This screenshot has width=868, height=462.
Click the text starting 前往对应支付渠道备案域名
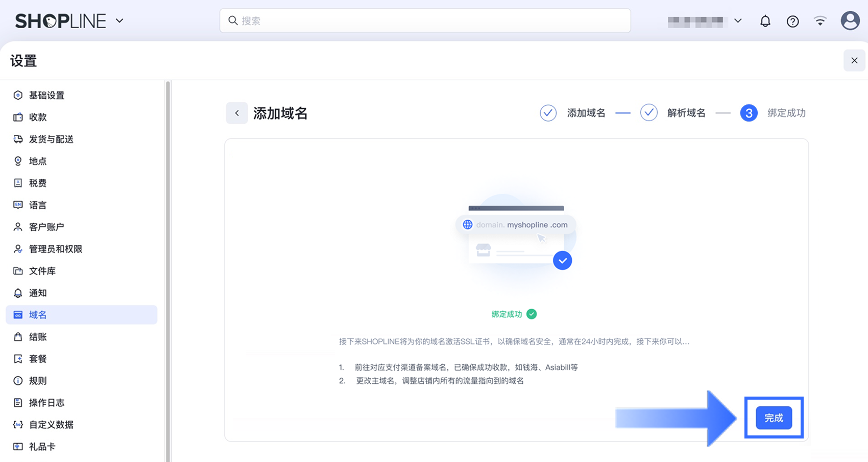pos(466,367)
